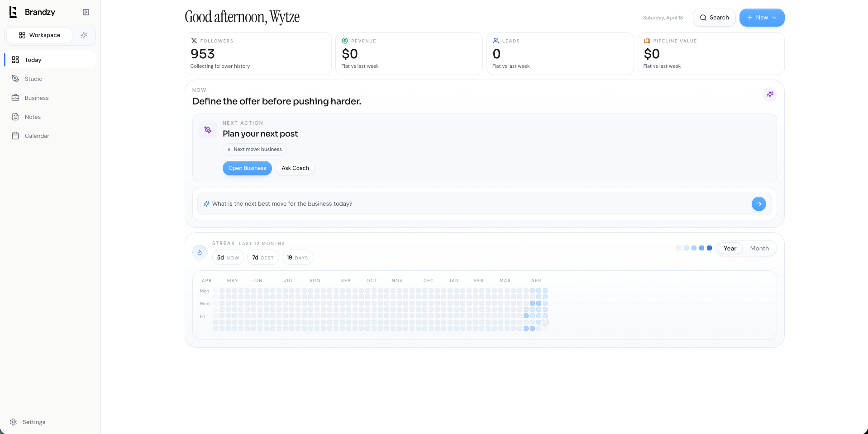Click the sparkle icon in Now card
The image size is (868, 434).
click(769, 94)
